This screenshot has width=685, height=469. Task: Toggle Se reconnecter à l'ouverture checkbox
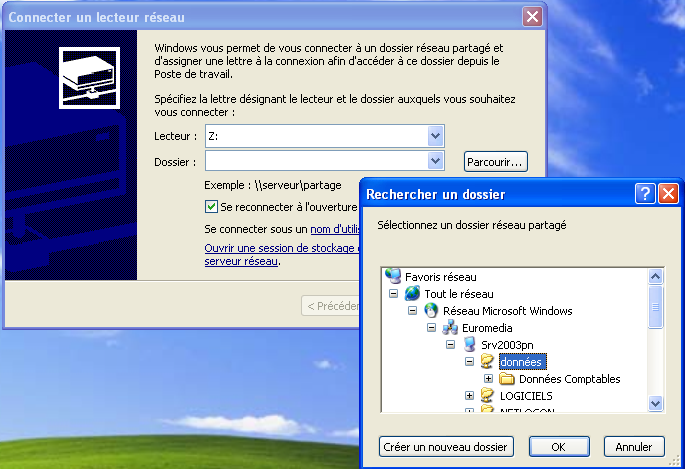click(211, 207)
